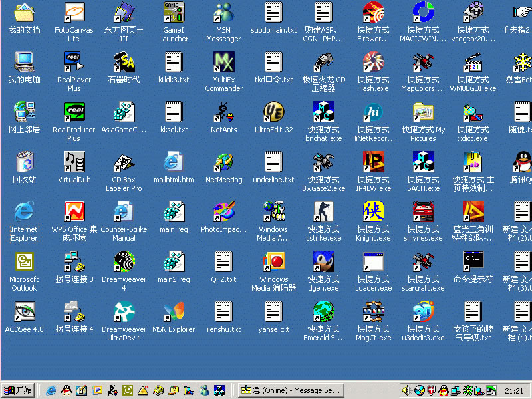Select the MSN Explorer butterfly icon

[174, 311]
